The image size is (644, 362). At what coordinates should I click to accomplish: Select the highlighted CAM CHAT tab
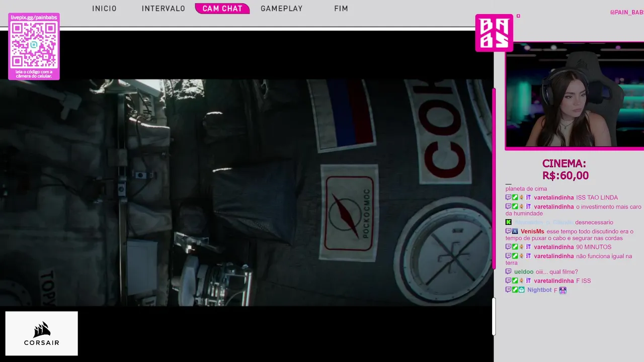point(222,9)
